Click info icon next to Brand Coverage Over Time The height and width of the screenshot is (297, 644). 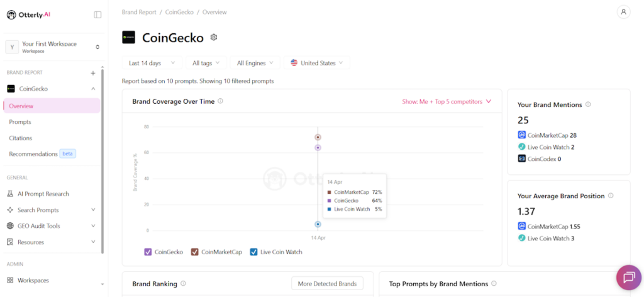[x=221, y=101]
